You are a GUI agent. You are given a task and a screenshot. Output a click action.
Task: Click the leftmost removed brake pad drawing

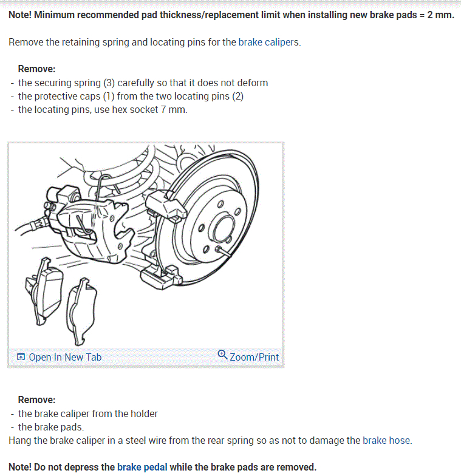[x=44, y=291]
